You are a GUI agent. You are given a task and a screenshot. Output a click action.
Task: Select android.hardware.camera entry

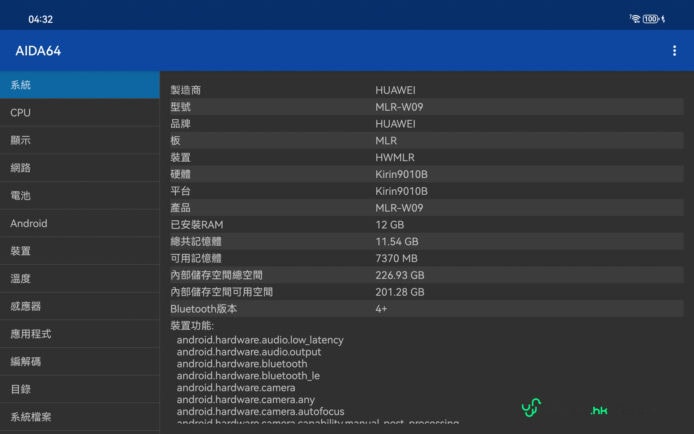236,388
